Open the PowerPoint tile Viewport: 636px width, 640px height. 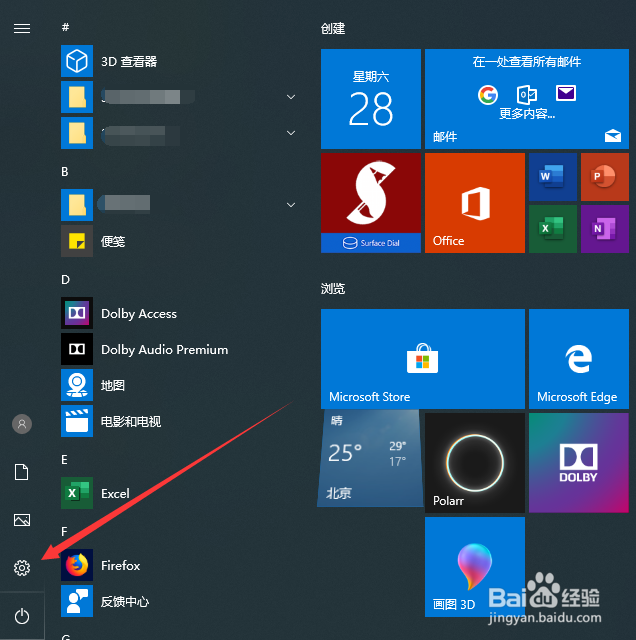pos(605,177)
